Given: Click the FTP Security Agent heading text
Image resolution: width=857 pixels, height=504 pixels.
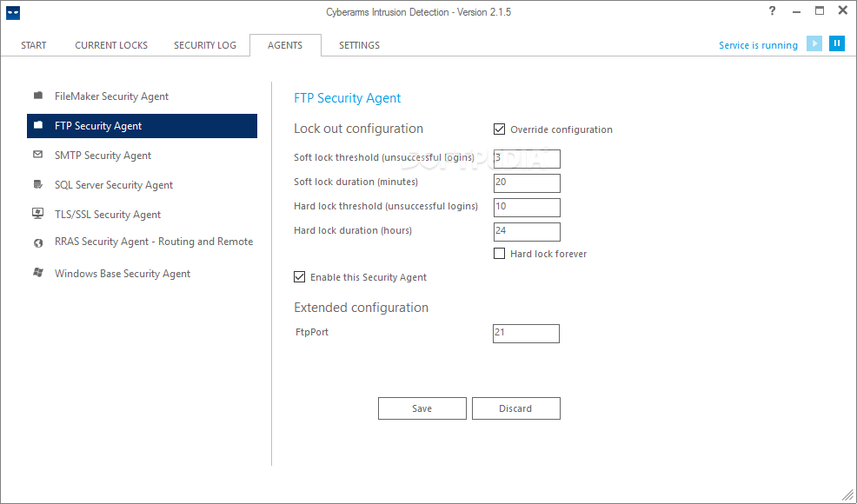Looking at the screenshot, I should (347, 98).
